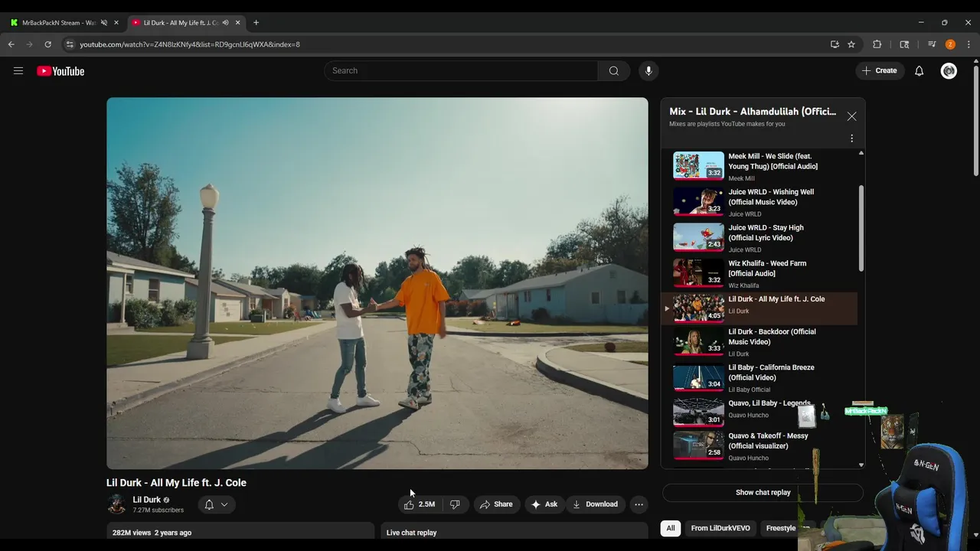Play Lil Baby - California Breeze from playlist

pyautogui.click(x=759, y=378)
